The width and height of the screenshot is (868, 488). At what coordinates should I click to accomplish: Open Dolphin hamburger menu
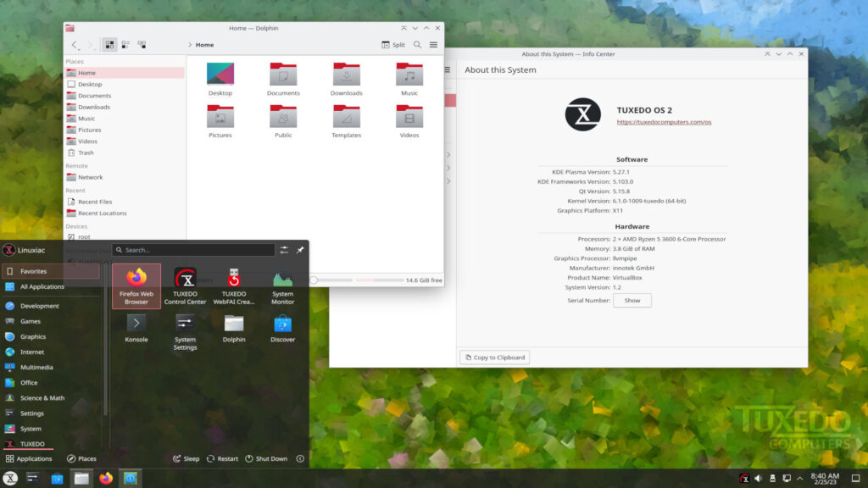(434, 45)
